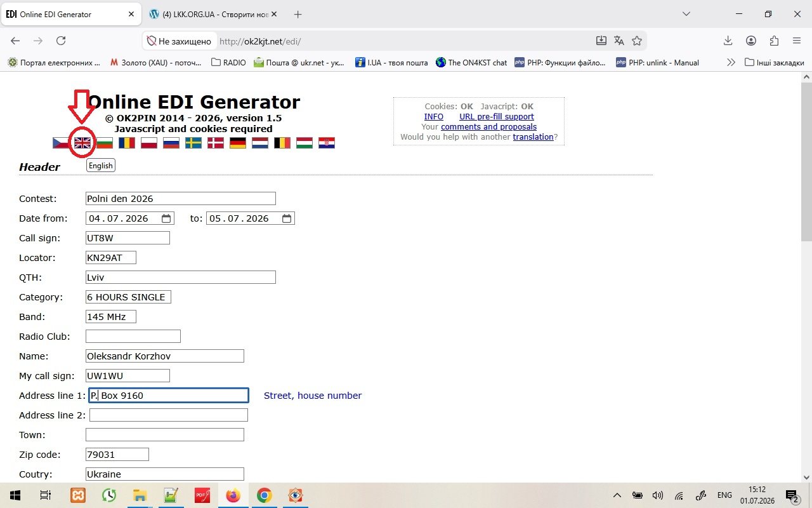This screenshot has height=508, width=812.
Task: Click the QTH field containing 'Lviv'
Action: [x=181, y=277]
